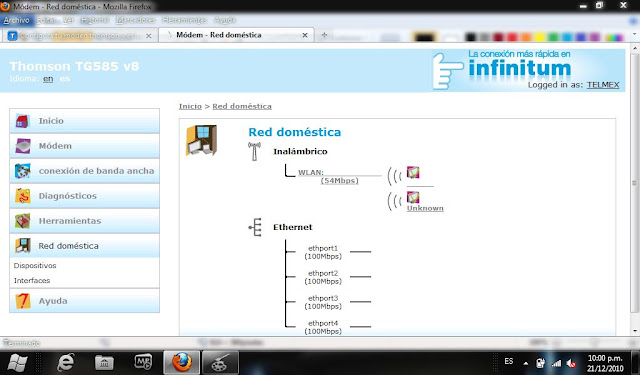
Task: Open conexión de banda ancha section
Action: [84, 171]
